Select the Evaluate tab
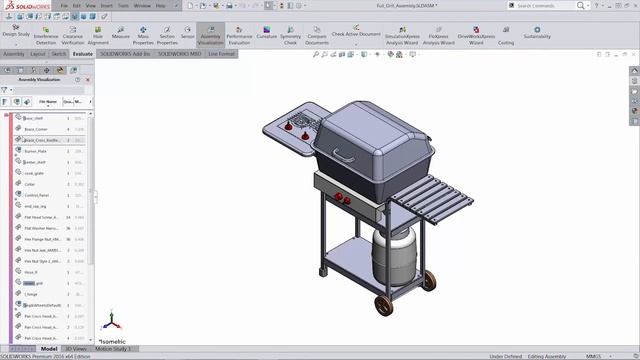 point(82,54)
